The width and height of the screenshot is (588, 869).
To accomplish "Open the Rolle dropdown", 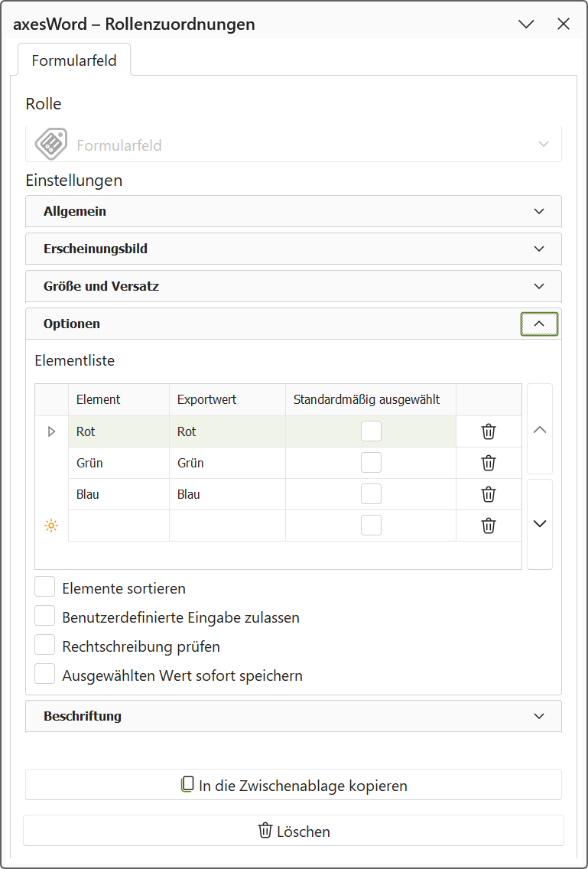I will click(x=294, y=145).
